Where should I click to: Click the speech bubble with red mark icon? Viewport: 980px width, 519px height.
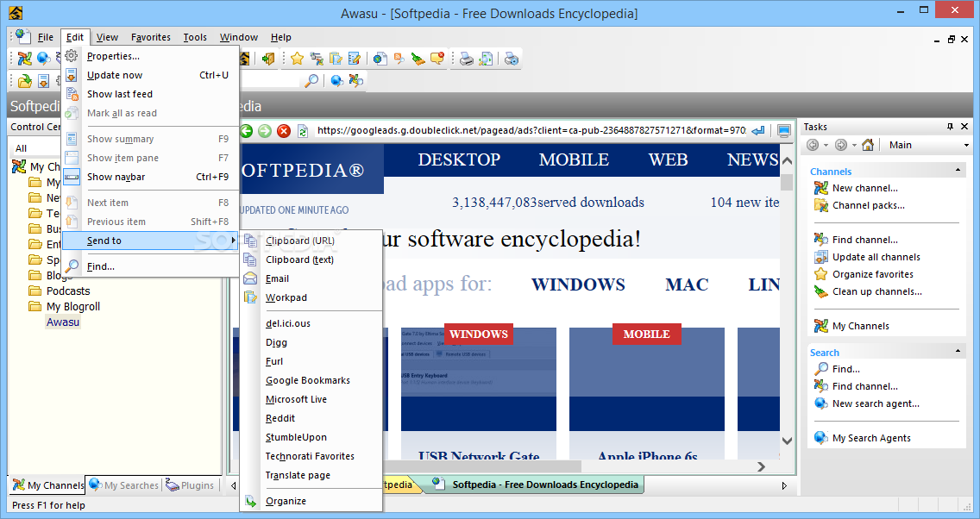coord(437,59)
